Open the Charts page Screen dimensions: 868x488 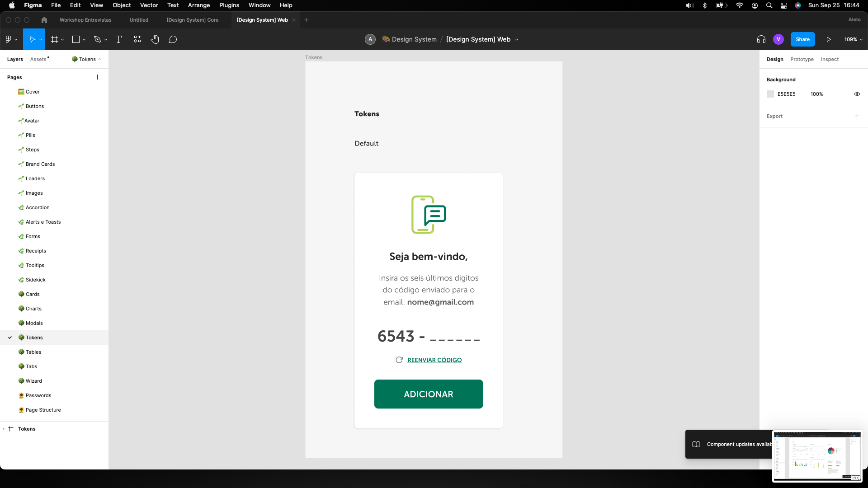click(33, 309)
